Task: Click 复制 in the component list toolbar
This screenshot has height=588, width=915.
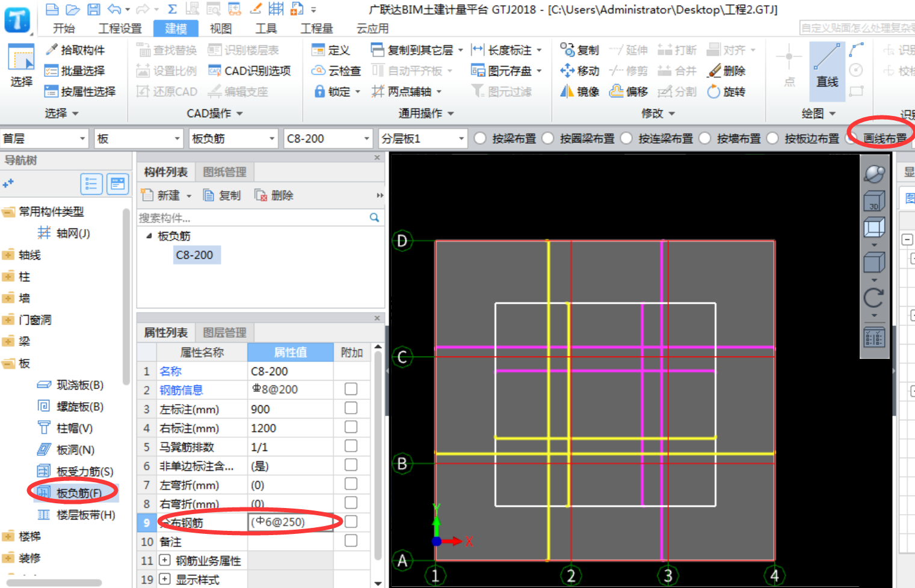Action: coord(222,195)
